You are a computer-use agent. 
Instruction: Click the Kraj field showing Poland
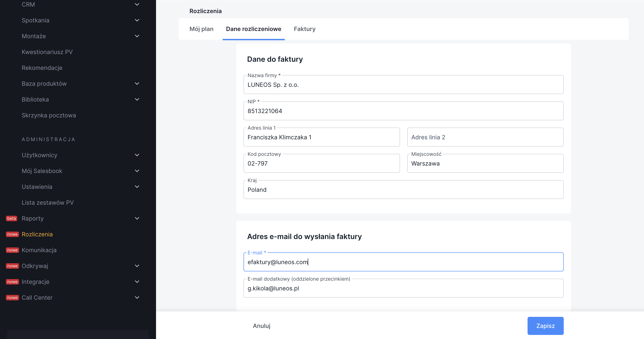403,190
